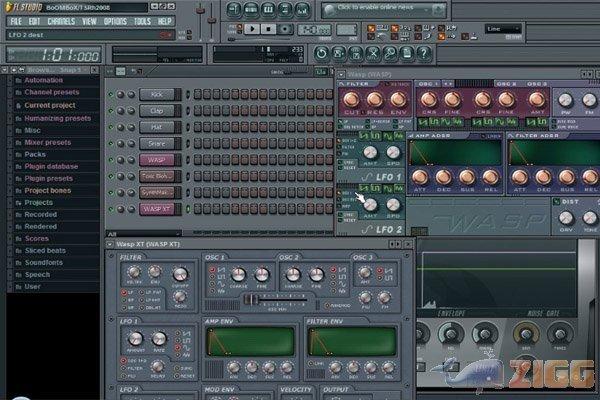Open the mixer toolbar icon
Image resolution: width=600 pixels, height=400 pixels.
tap(302, 10)
